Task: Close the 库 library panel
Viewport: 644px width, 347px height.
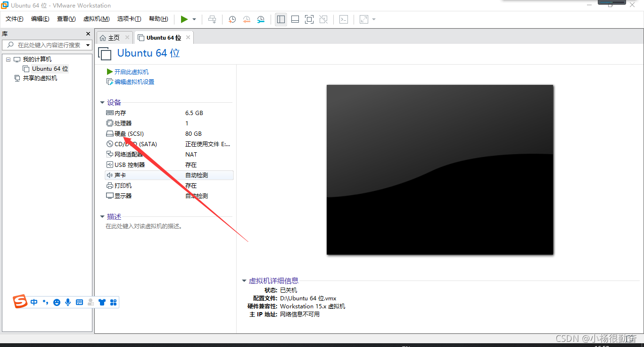Action: point(88,34)
